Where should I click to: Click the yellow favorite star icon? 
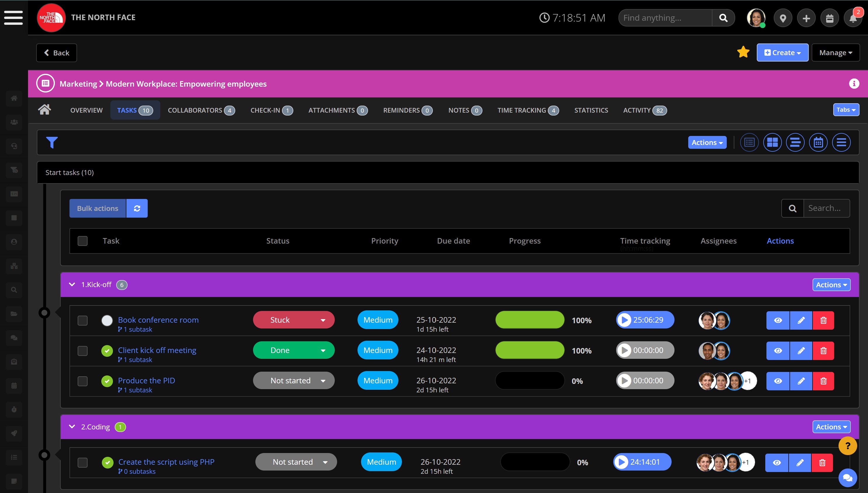(743, 52)
